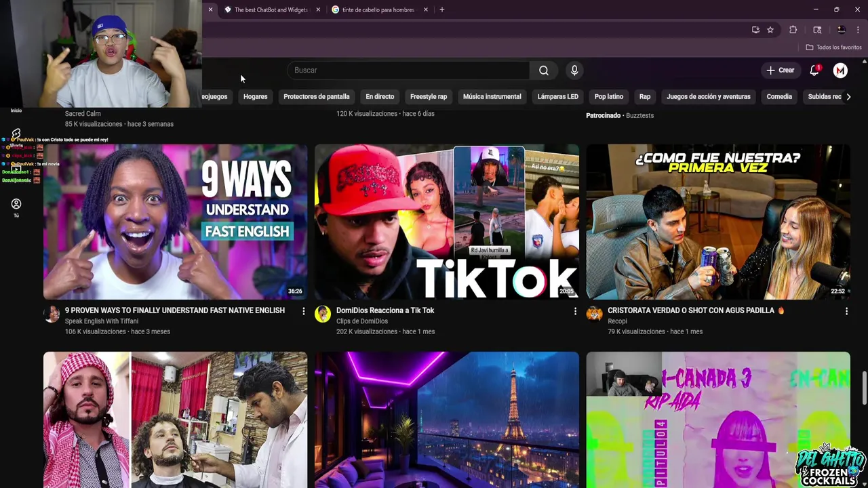Select the Protectores de pantalla chip
Image resolution: width=868 pixels, height=488 pixels.
click(317, 97)
